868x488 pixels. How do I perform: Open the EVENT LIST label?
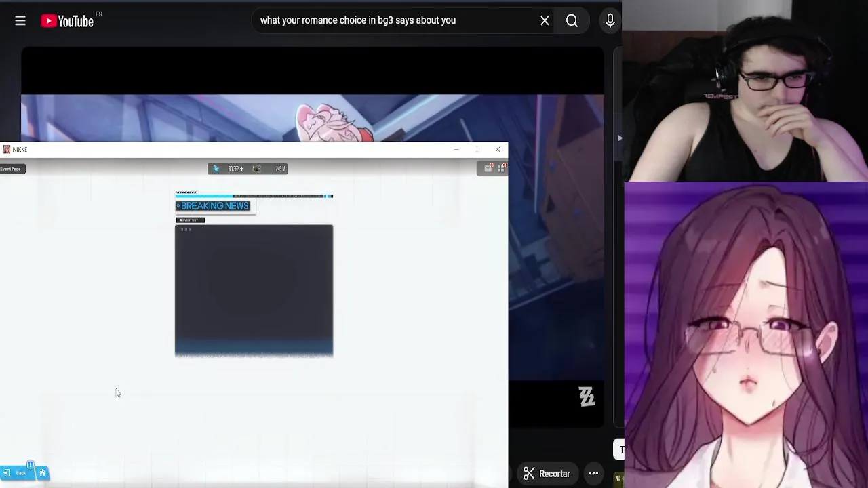[x=190, y=220]
